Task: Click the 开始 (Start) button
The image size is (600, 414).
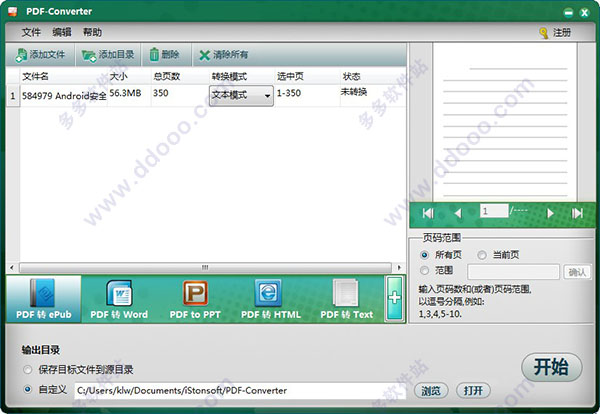Action: pos(551,367)
